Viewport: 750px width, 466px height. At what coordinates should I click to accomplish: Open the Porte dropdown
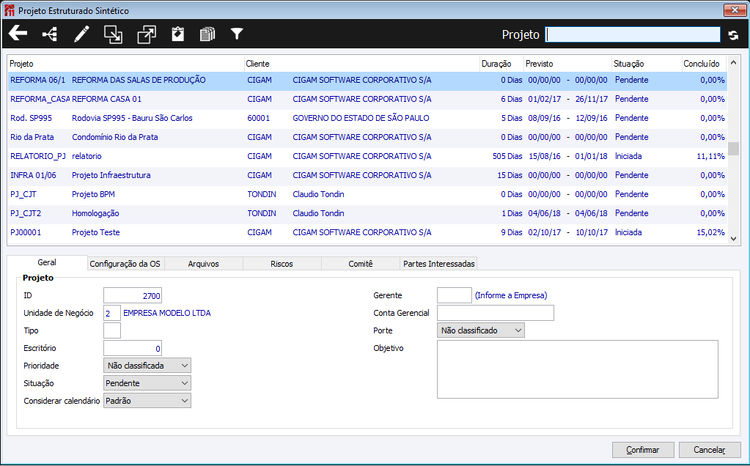481,330
